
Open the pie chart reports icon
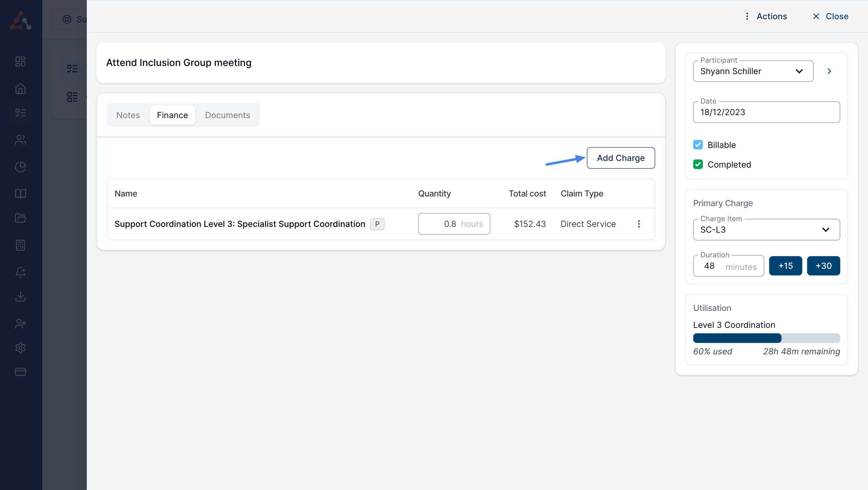[x=20, y=167]
